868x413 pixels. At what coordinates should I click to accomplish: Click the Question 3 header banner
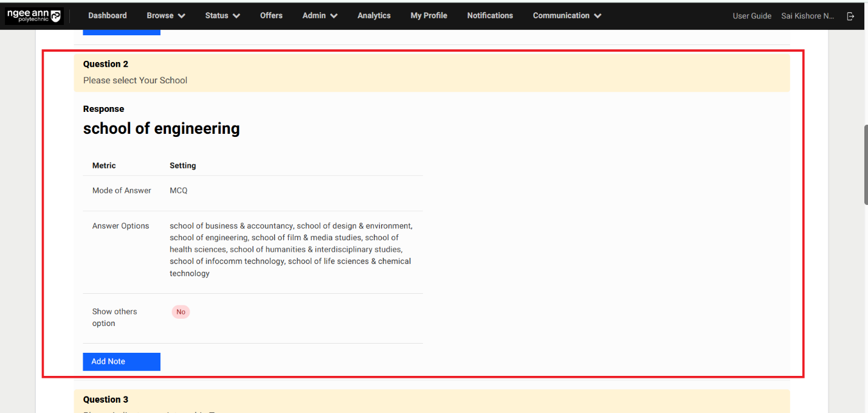(432, 401)
